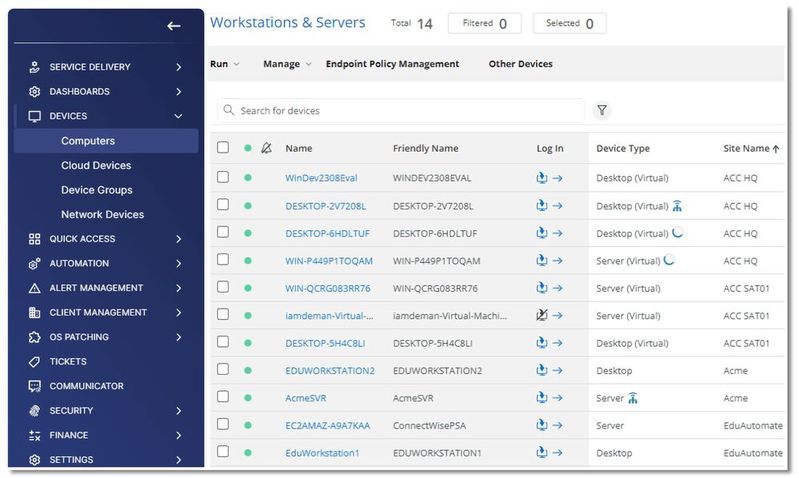The height and width of the screenshot is (478, 799).
Task: Expand the Security chevron
Action: pyautogui.click(x=178, y=411)
